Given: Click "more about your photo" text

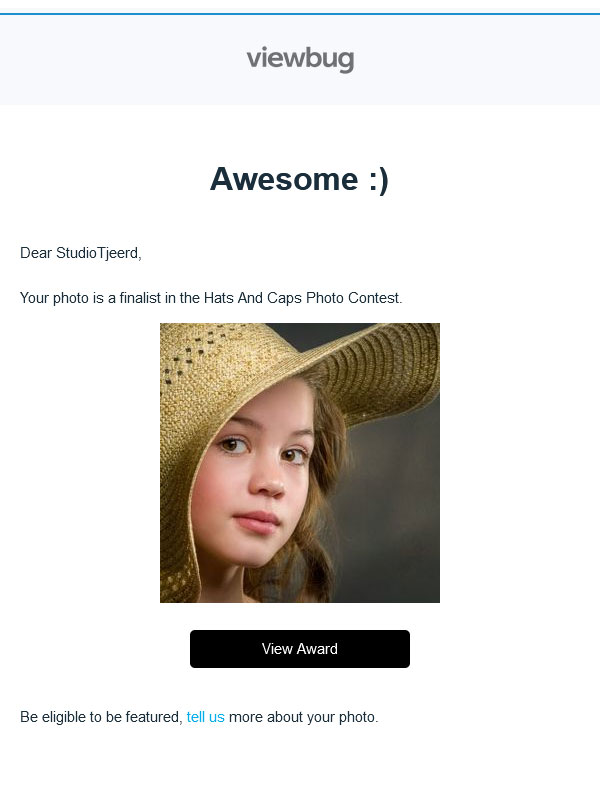Looking at the screenshot, I should click(x=303, y=717).
